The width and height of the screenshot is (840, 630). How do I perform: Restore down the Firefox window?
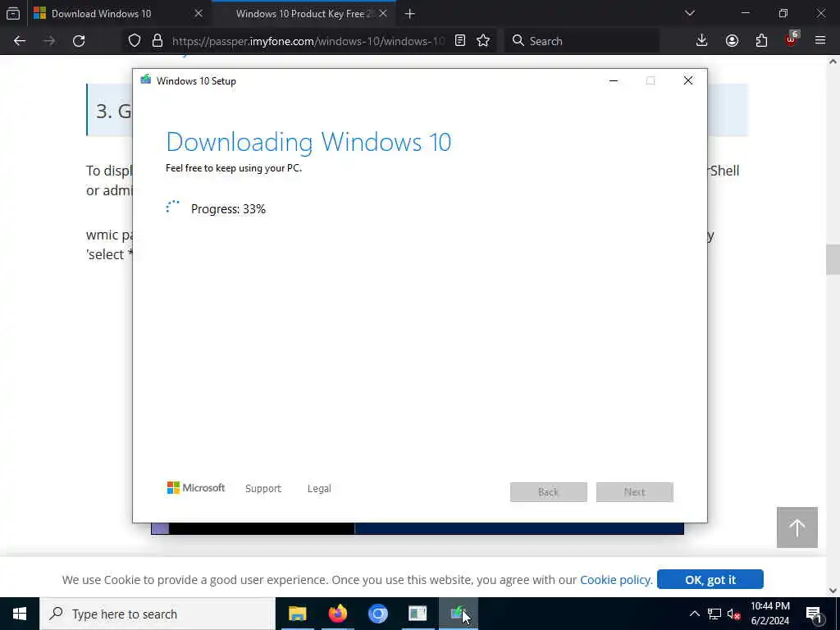(x=783, y=13)
